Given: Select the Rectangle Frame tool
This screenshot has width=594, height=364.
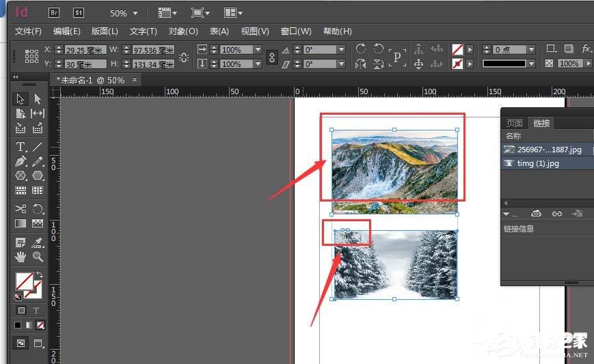Looking at the screenshot, I should click(x=21, y=176).
